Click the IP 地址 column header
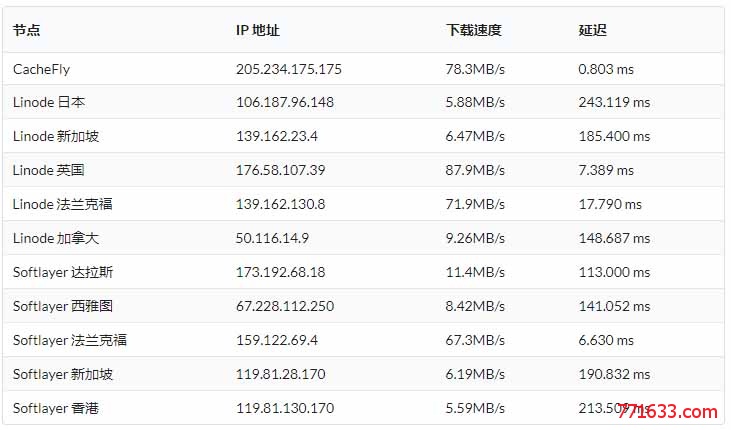This screenshot has width=731, height=430. tap(258, 30)
